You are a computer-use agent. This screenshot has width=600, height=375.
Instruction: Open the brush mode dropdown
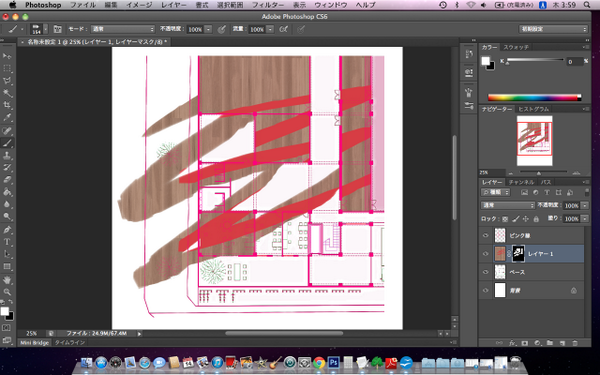click(x=123, y=29)
